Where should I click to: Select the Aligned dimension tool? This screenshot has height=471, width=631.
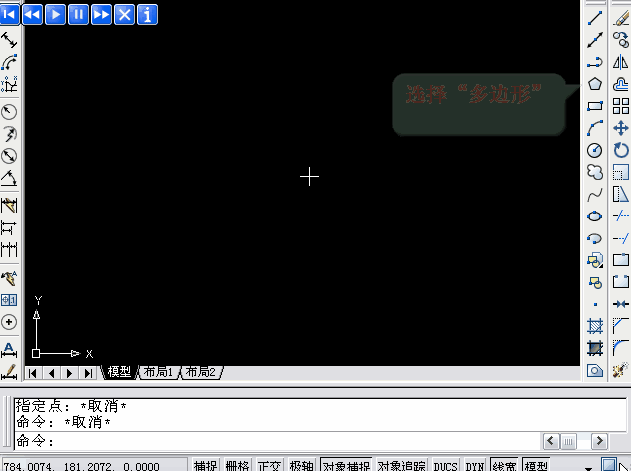tap(9, 40)
